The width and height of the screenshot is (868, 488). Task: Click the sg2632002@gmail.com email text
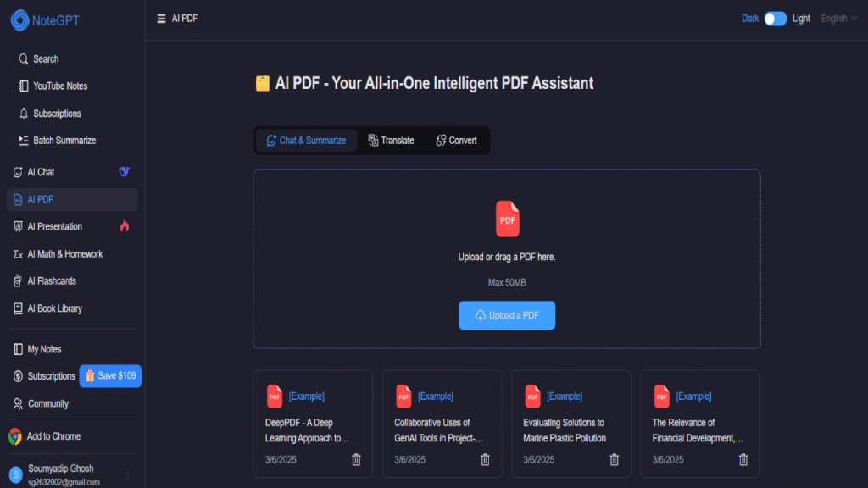click(x=64, y=482)
